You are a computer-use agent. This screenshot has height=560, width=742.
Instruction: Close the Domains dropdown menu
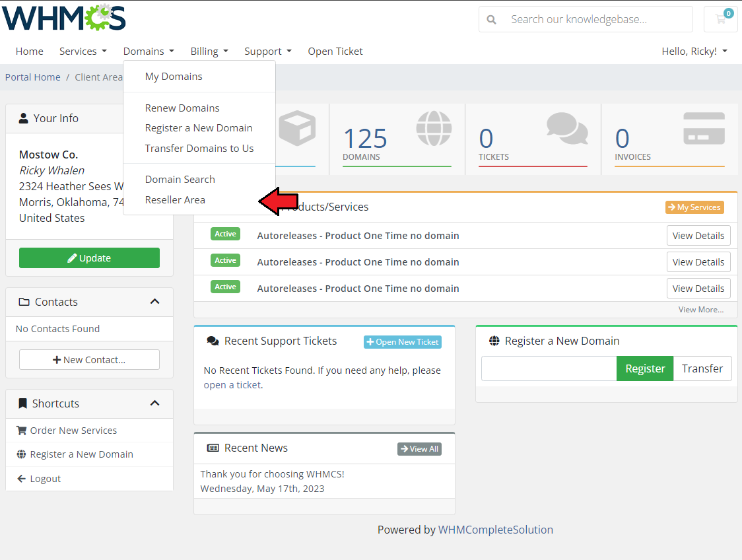click(x=149, y=51)
